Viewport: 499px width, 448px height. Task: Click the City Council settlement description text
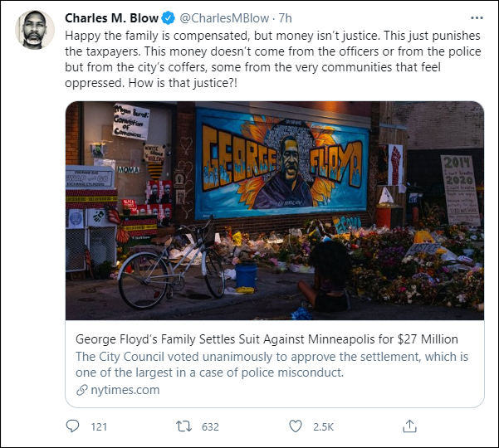pyautogui.click(x=272, y=364)
